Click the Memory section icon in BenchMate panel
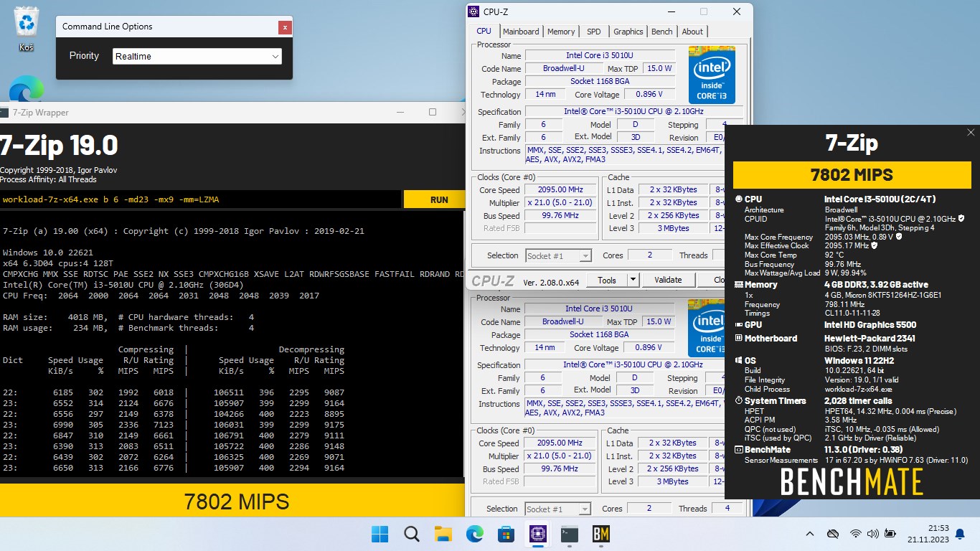 point(739,285)
